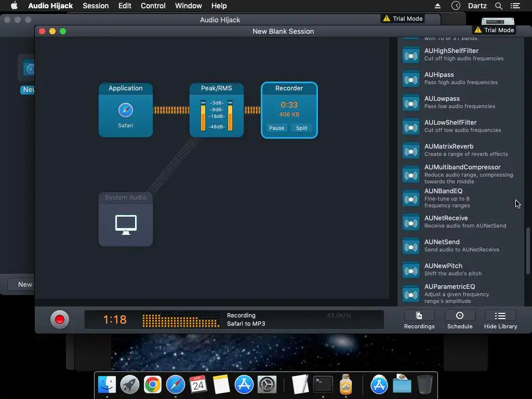Open Audio Hijack jar icon in dock

point(345,384)
